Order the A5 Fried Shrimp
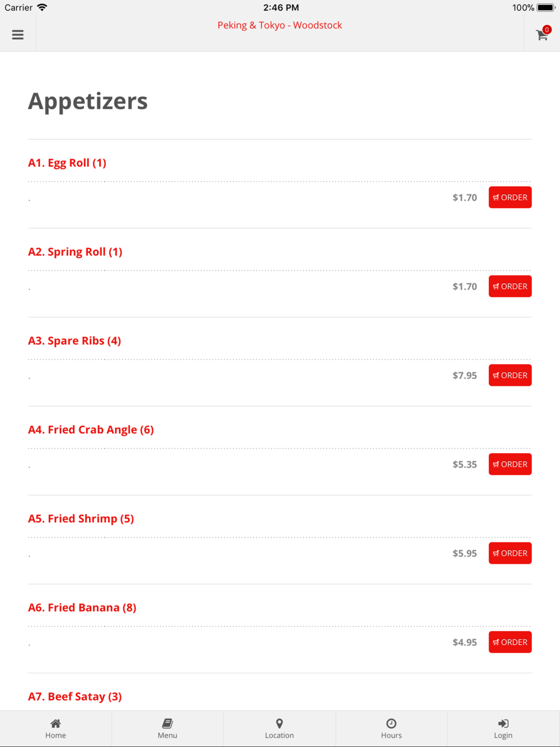560x747 pixels. tap(510, 553)
